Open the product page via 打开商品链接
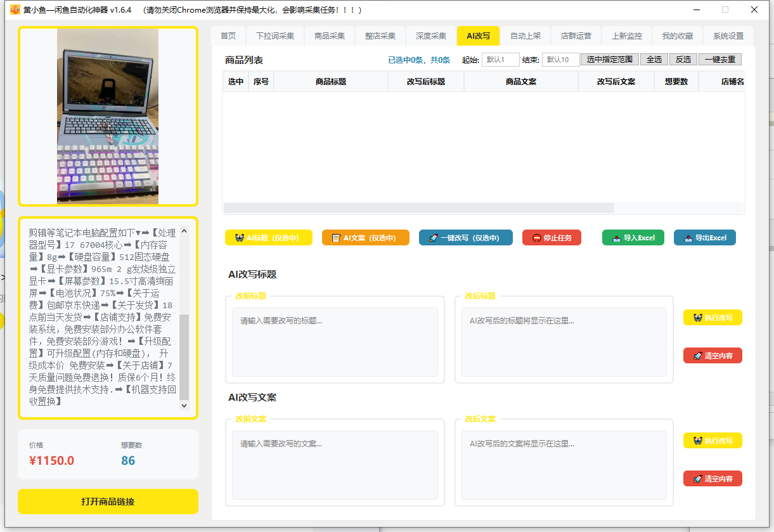This screenshot has width=774, height=532. click(108, 502)
